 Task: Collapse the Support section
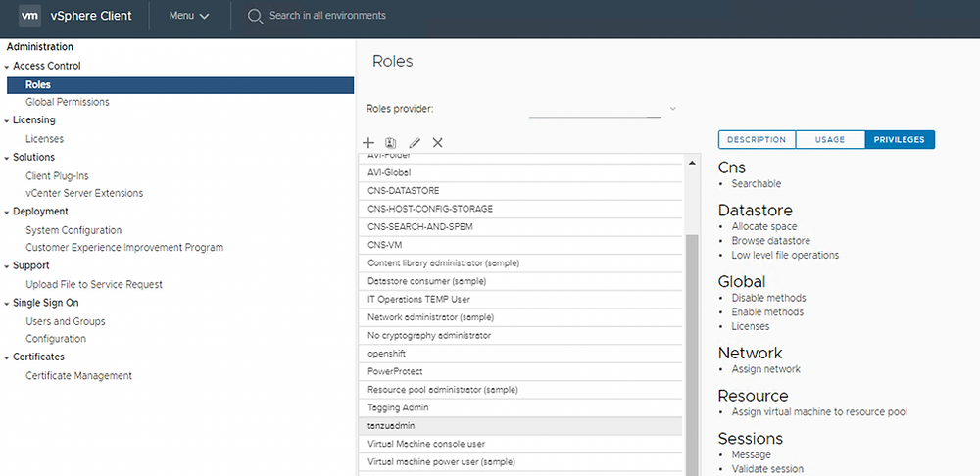(x=6, y=266)
